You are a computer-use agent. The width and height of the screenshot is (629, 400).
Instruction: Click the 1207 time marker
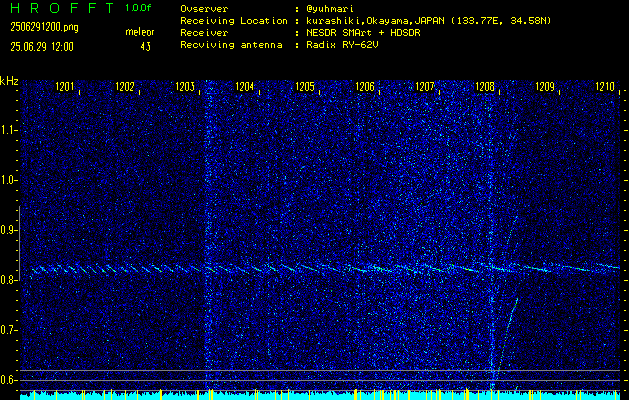click(x=425, y=87)
